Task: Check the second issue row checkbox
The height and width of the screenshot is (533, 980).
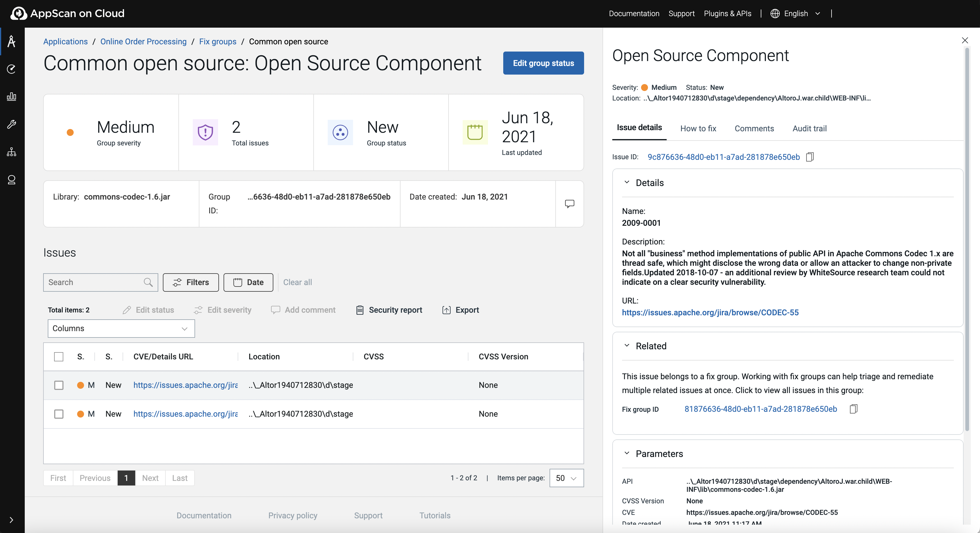Action: tap(59, 414)
